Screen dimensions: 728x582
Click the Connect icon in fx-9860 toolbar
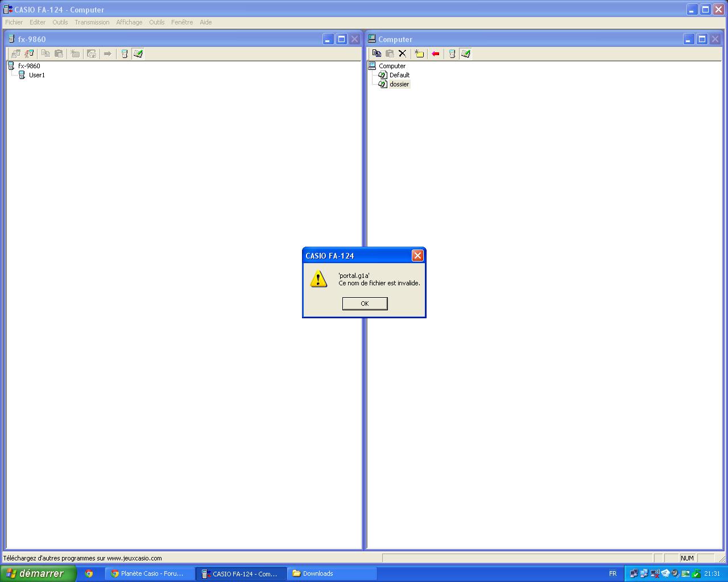[16, 53]
